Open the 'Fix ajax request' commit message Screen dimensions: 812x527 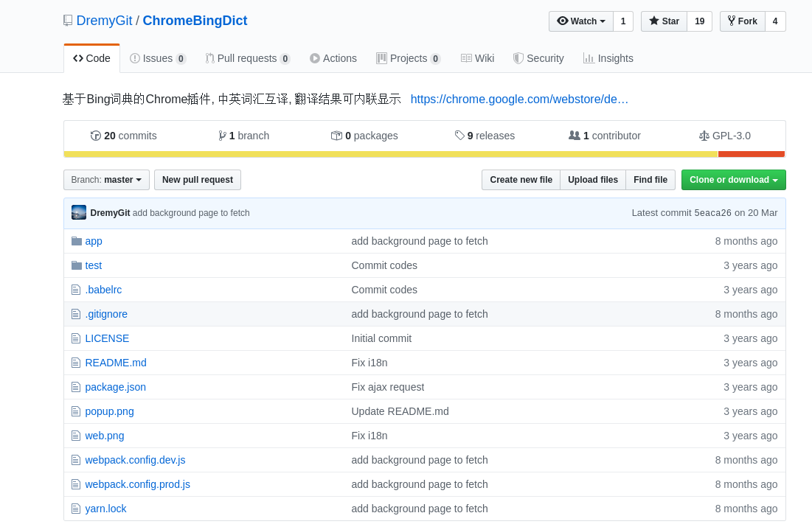tap(388, 387)
